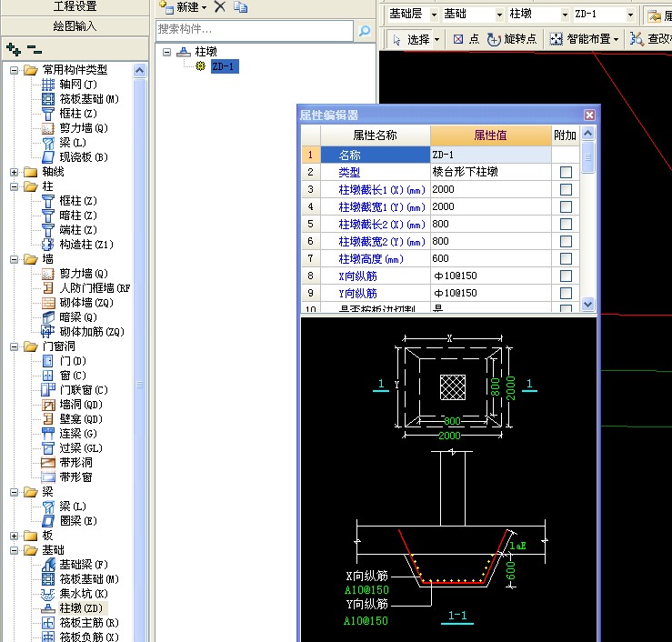Viewport: 672px width, 642px height.
Task: Click the search components input field
Action: 254,30
